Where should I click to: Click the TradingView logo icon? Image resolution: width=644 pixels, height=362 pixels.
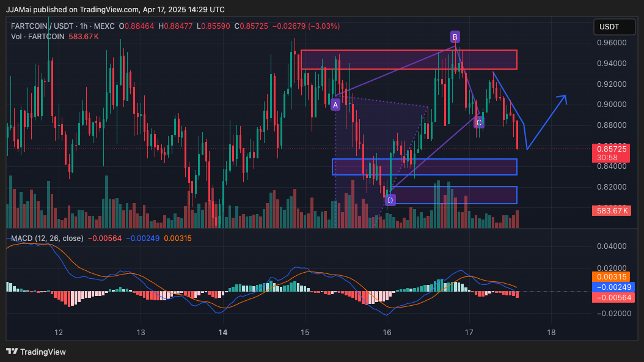[x=12, y=352]
